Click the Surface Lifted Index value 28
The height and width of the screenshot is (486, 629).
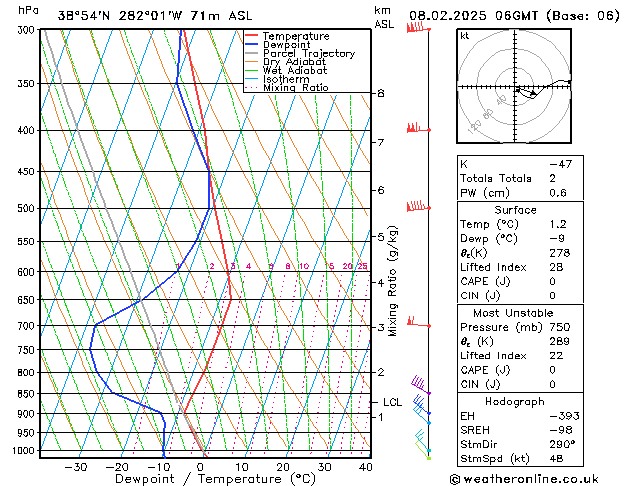coord(556,267)
